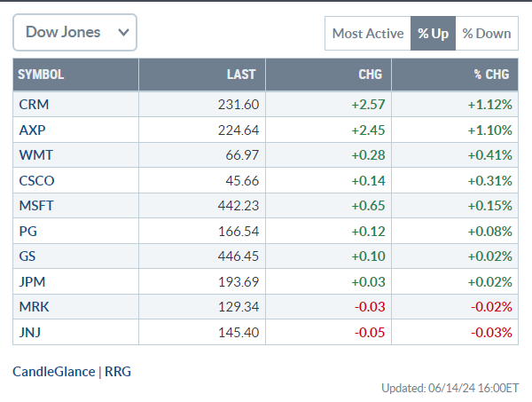Open the WMT symbol entry
Image resolution: width=532 pixels, height=402 pixels.
[x=34, y=155]
